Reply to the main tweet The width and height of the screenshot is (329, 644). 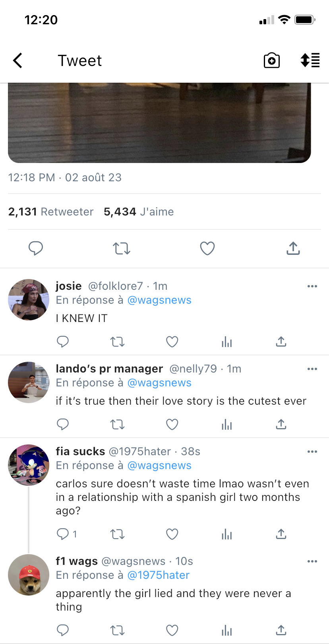click(x=36, y=248)
